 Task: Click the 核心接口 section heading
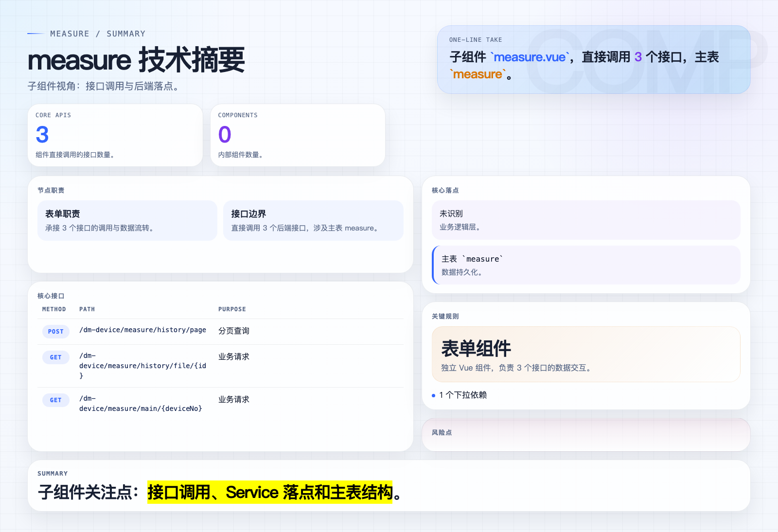51,296
